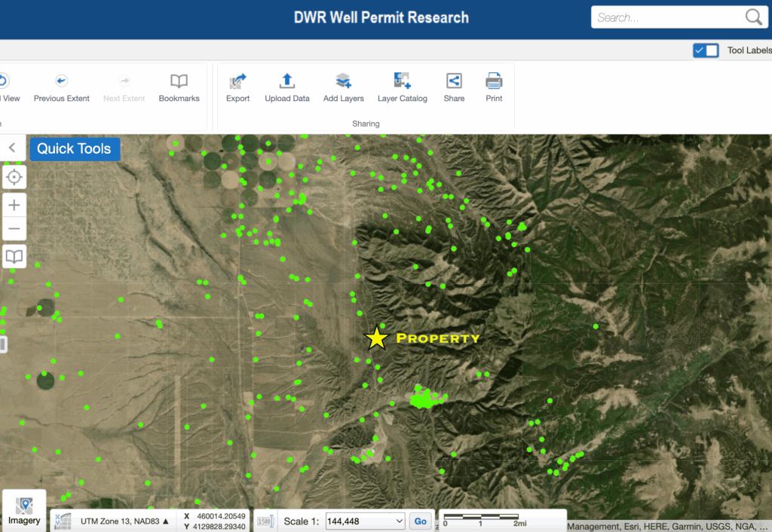Viewport: 772px width, 532px height.
Task: Open Bookmarks in the toolbar
Action: point(179,81)
